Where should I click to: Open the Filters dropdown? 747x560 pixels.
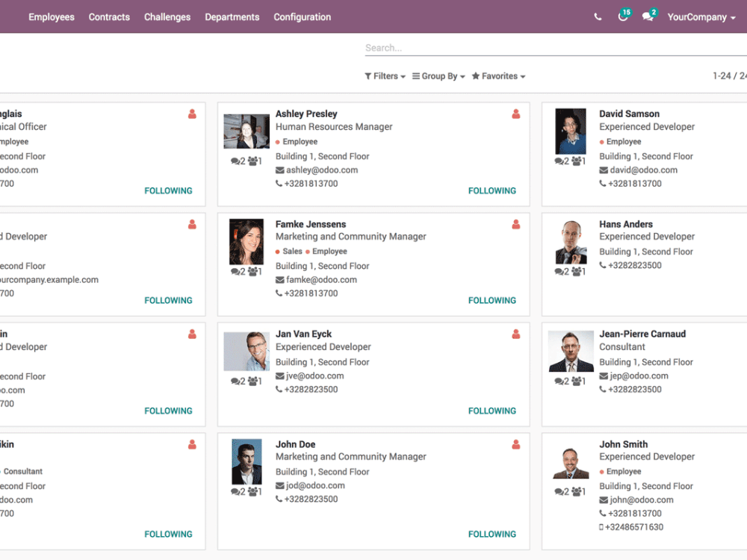384,75
